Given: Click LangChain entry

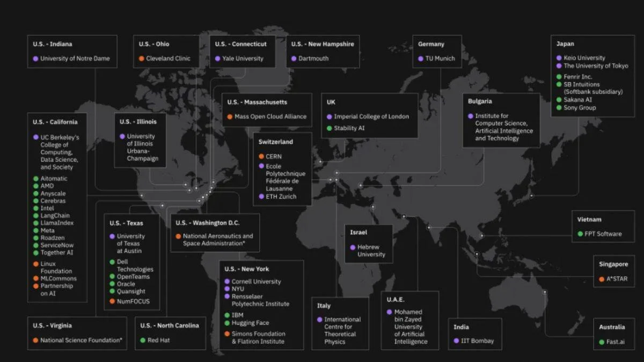Looking at the screenshot, I should (x=52, y=216).
